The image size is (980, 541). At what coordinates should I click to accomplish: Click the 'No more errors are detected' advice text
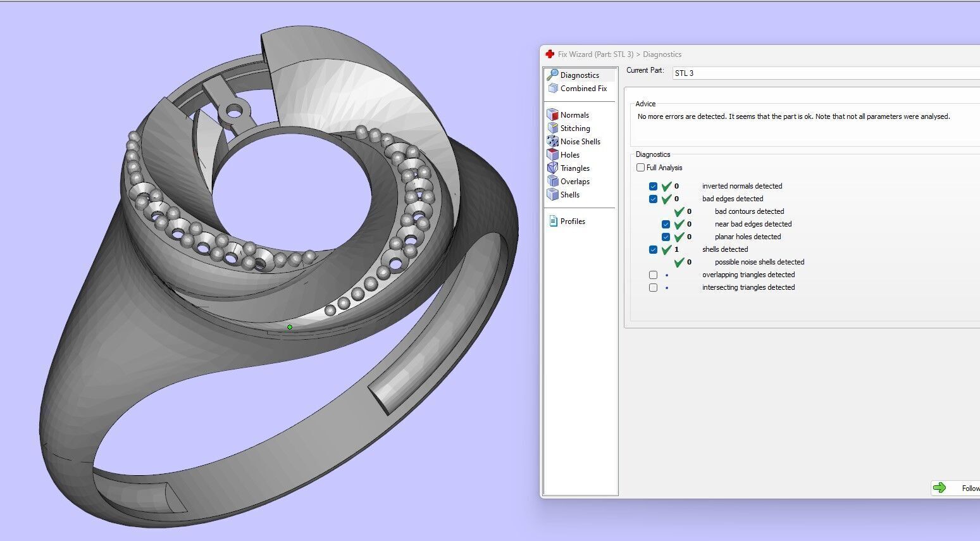[x=793, y=116]
